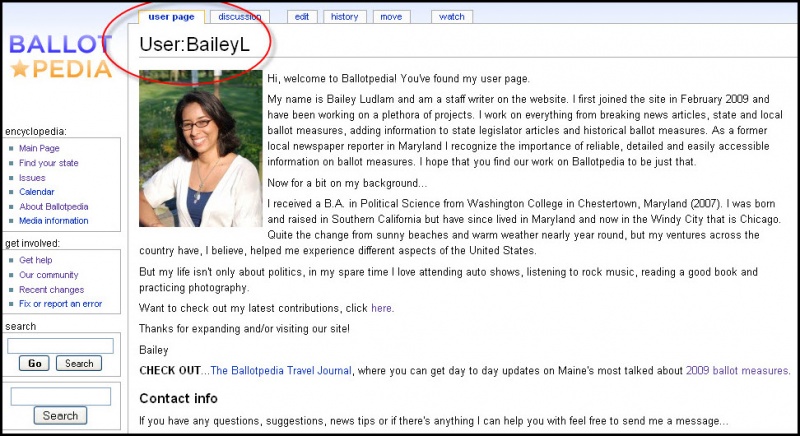Open the user page tab
The image size is (800, 436).
click(171, 17)
